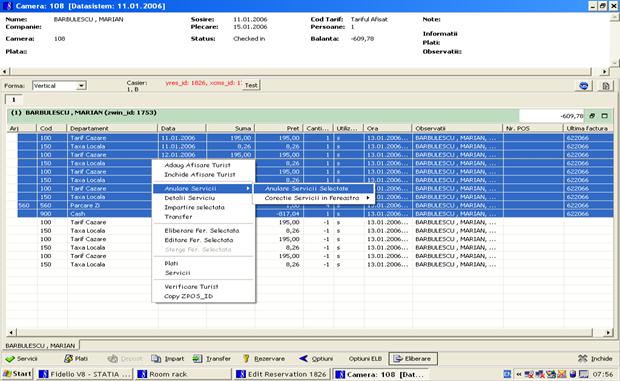Click the right arrow of grid scrollbar
This screenshot has width=620, height=381.
(609, 332)
